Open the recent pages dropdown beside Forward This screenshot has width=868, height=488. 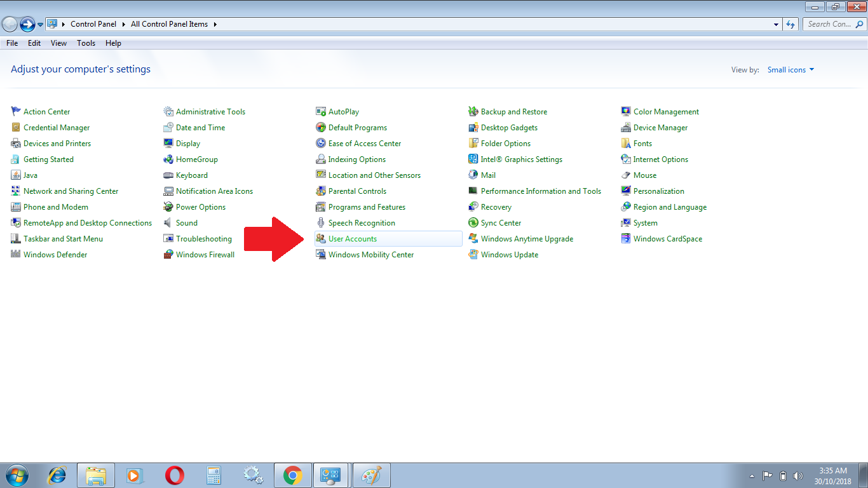pyautogui.click(x=41, y=24)
